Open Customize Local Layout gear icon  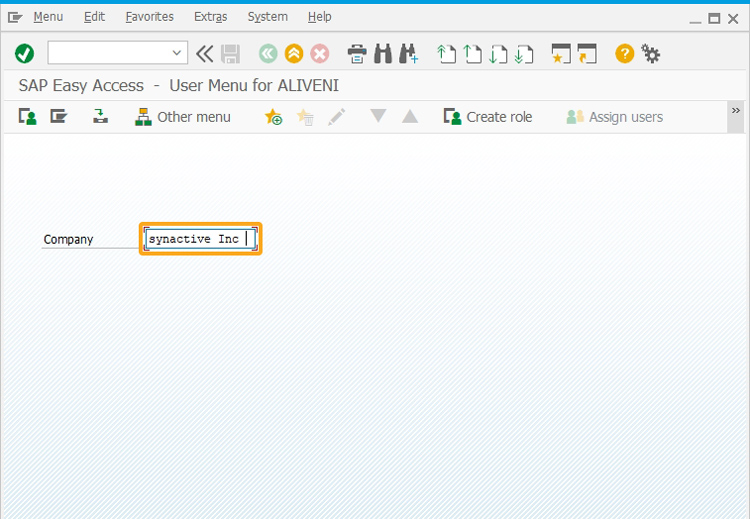coord(651,54)
